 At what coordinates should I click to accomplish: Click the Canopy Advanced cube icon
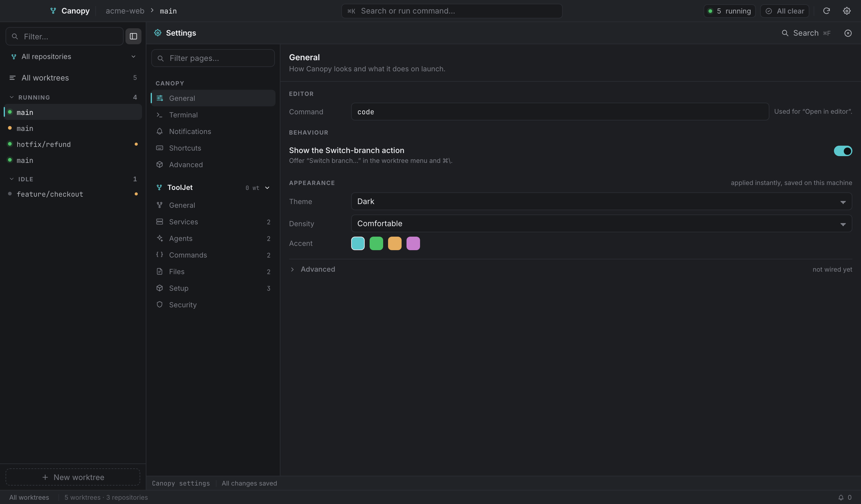point(160,165)
